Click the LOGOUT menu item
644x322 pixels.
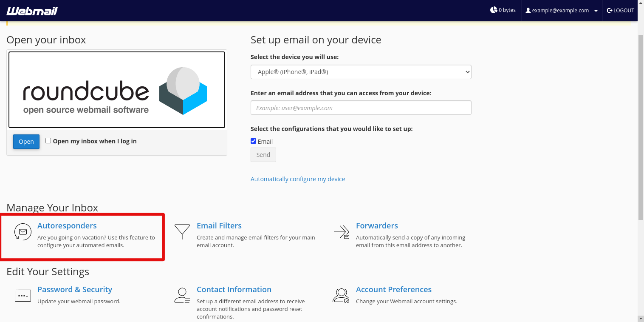(x=621, y=11)
